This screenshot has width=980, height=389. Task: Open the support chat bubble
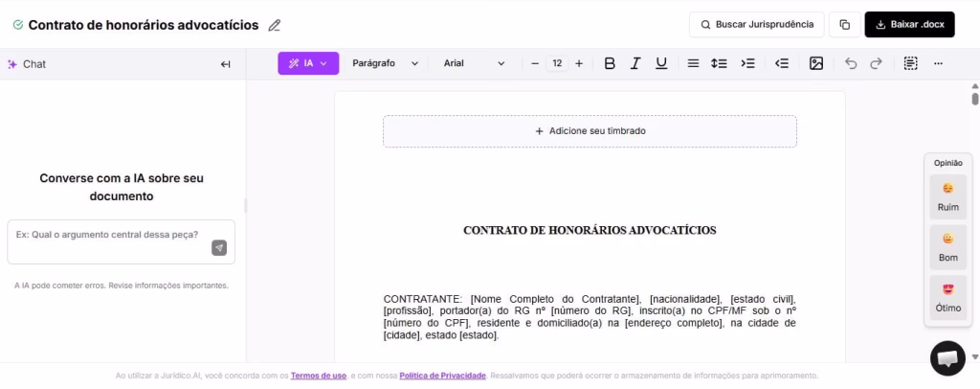(947, 358)
